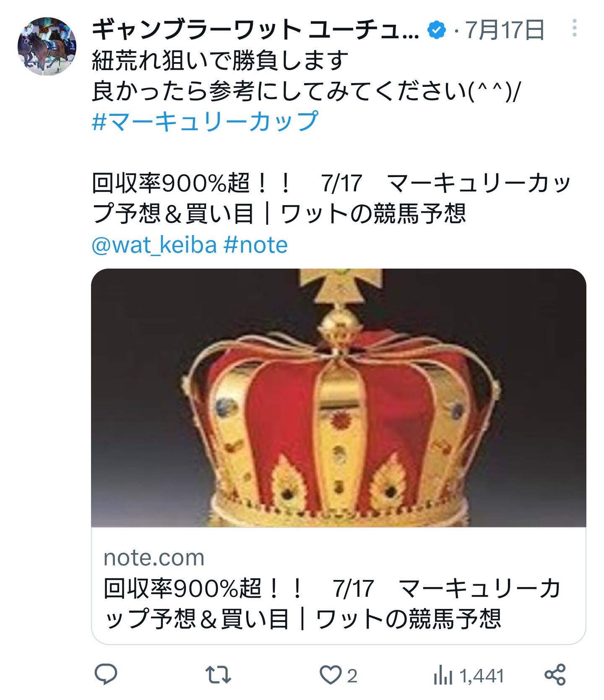Open the #note hashtag
604x700 pixels.
pos(256,245)
